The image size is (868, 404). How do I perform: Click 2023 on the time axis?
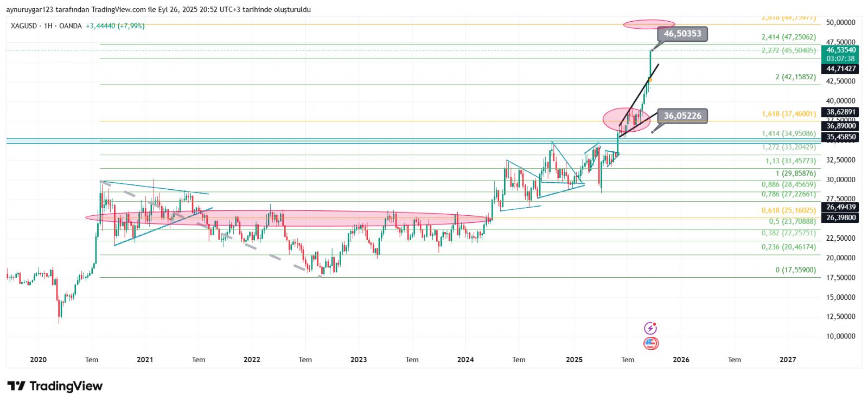click(359, 360)
